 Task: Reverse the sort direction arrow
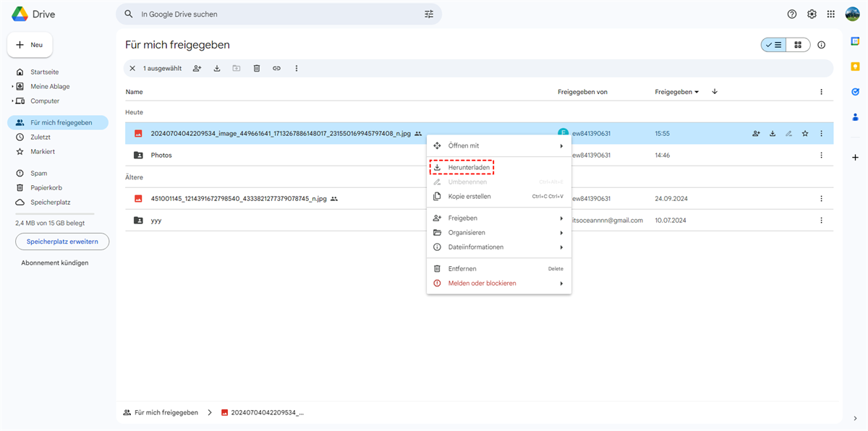(x=715, y=92)
